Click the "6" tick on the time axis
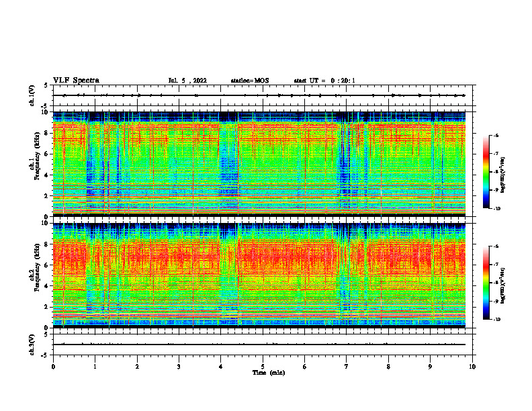 [x=305, y=367]
